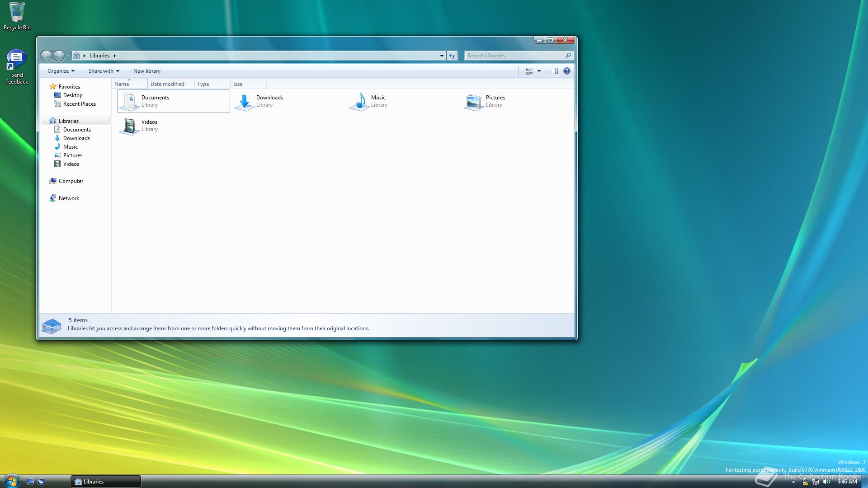Open the Share with menu
This screenshot has width=868, height=488.
click(104, 71)
